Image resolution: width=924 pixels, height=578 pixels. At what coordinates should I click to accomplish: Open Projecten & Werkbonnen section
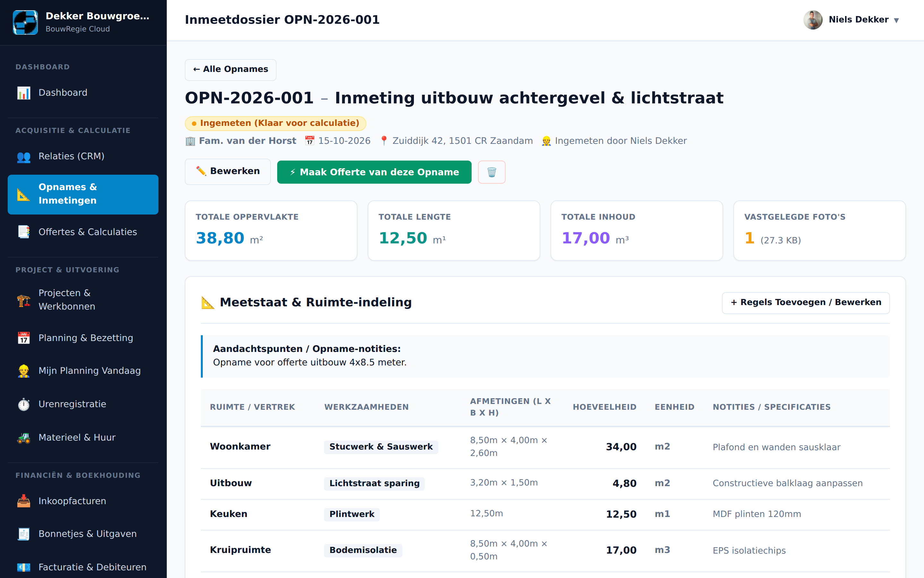tap(83, 300)
